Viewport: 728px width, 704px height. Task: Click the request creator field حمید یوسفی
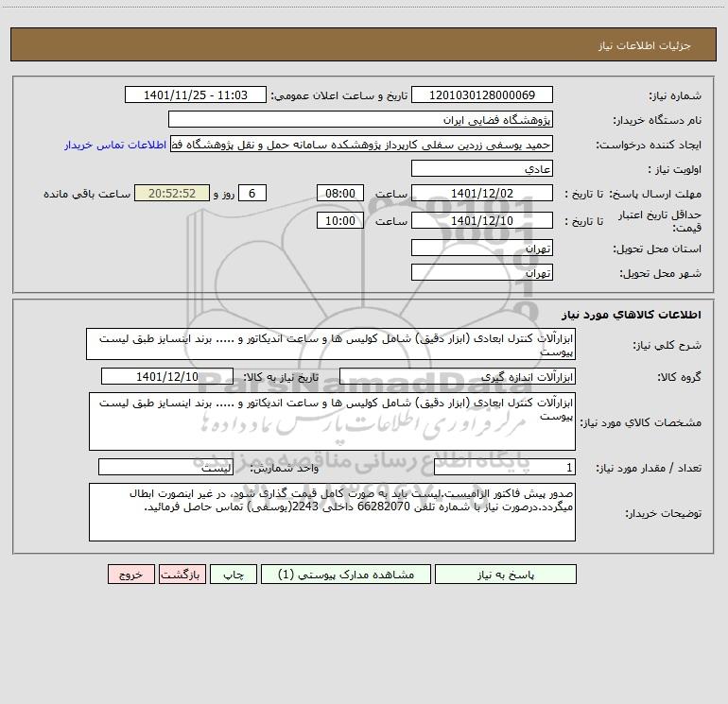[x=361, y=145]
